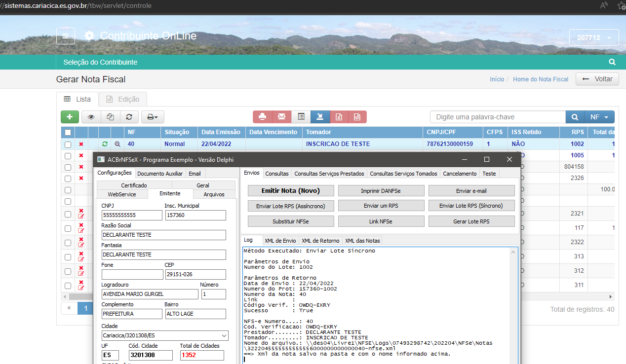Viewport: 626px width, 364px height.
Task: Toggle the select-all checkbox in table header
Action: point(68,132)
